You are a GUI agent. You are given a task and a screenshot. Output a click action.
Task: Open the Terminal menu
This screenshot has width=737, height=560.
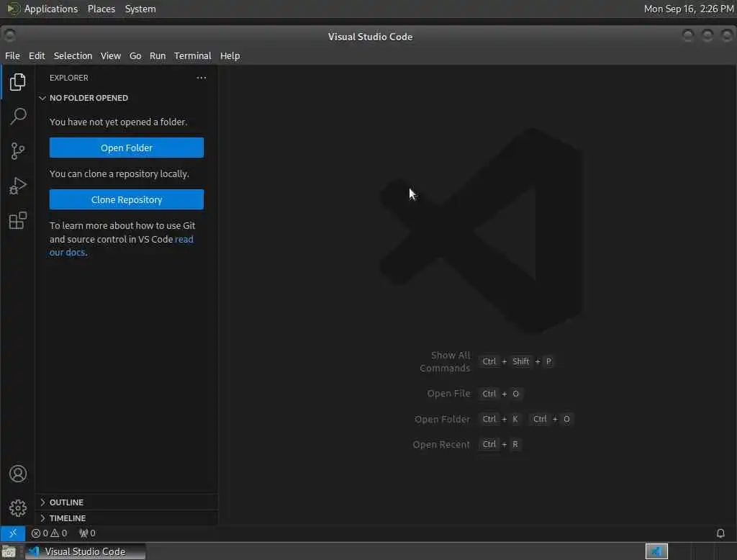[193, 55]
